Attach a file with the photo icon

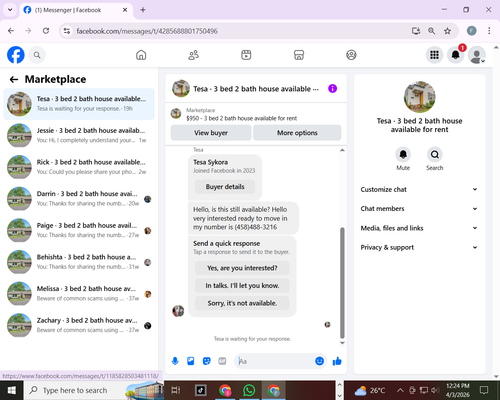[191, 361]
